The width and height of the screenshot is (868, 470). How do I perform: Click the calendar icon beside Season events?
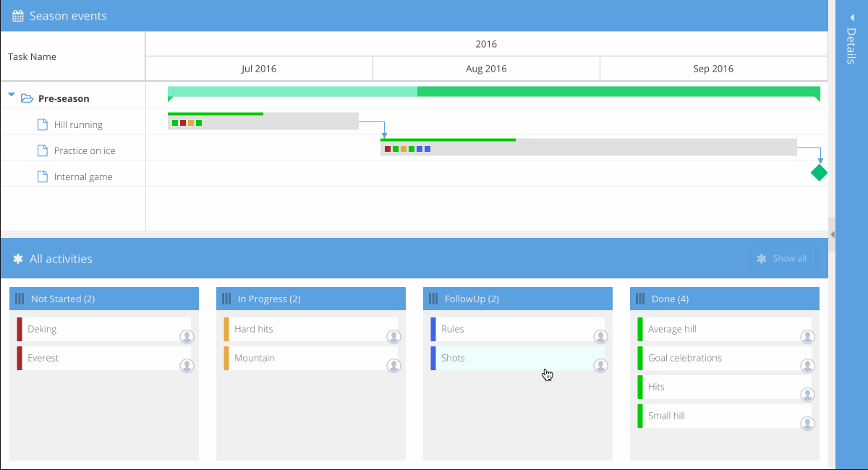pos(18,16)
